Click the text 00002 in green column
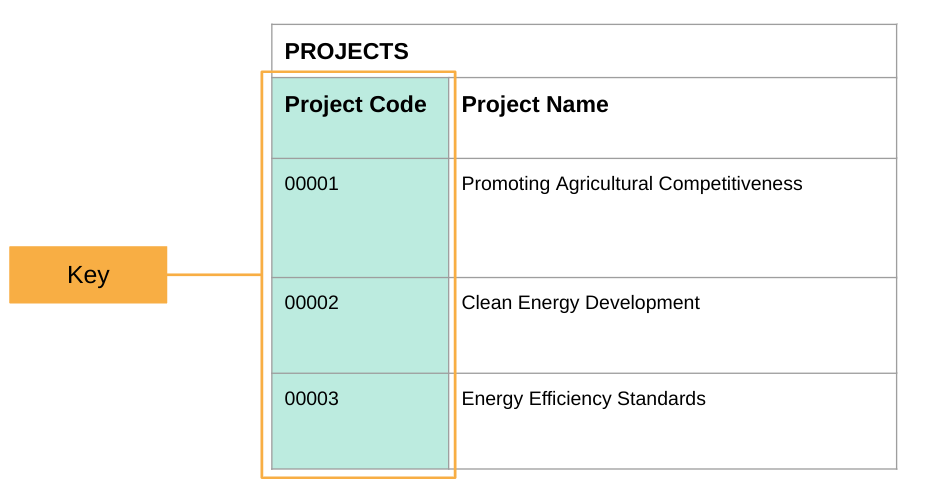 coord(312,303)
